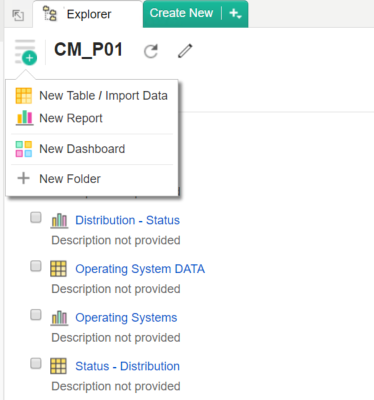The width and height of the screenshot is (374, 400).
Task: Click the green plus add-item list icon
Action: (x=26, y=52)
